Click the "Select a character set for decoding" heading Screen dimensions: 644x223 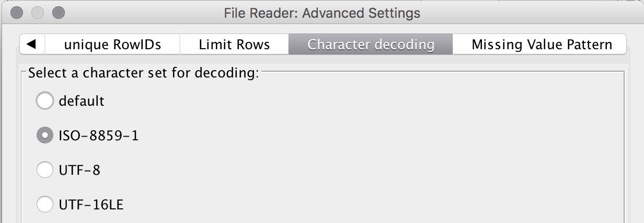coord(144,73)
